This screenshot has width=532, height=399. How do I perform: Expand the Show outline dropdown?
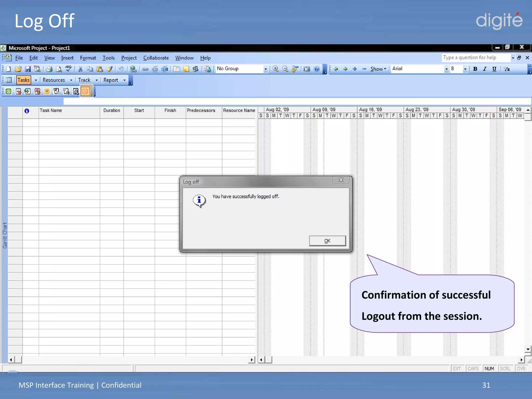(378, 69)
